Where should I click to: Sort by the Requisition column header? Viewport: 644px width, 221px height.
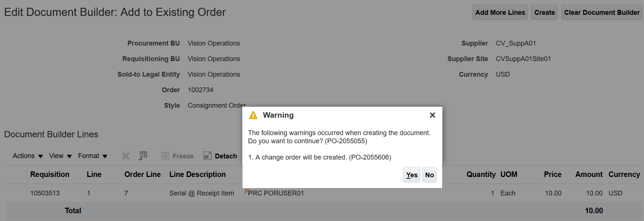(50, 174)
